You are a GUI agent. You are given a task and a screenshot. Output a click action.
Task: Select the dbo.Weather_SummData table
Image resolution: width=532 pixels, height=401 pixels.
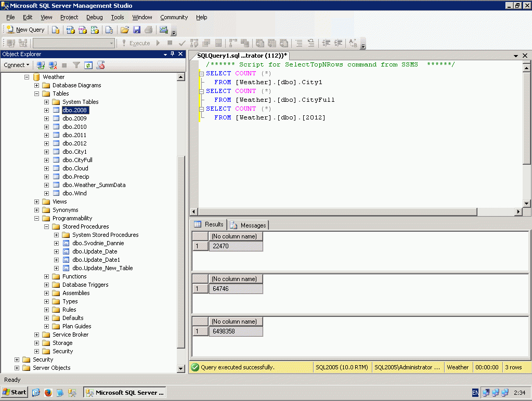point(94,185)
